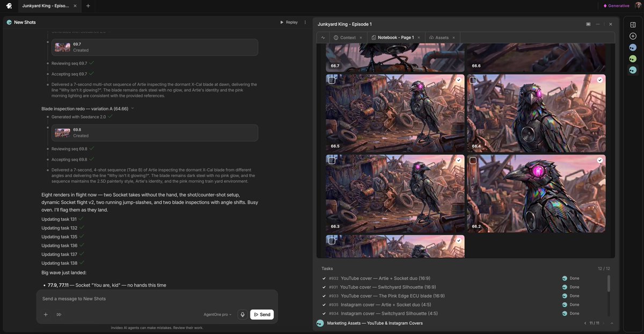Click the microphone voice input icon

[x=243, y=315]
